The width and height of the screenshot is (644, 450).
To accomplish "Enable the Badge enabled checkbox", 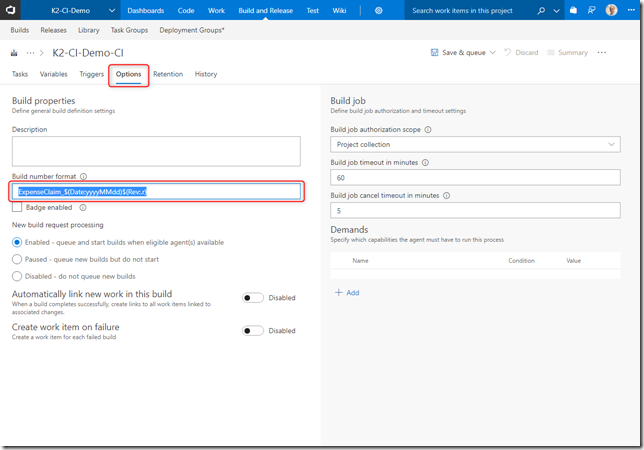I will tap(17, 208).
